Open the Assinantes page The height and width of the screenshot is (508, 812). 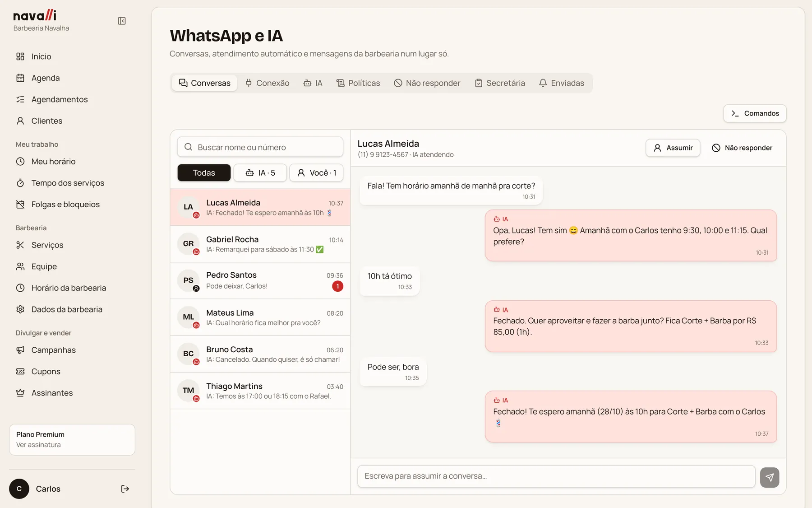point(72,393)
